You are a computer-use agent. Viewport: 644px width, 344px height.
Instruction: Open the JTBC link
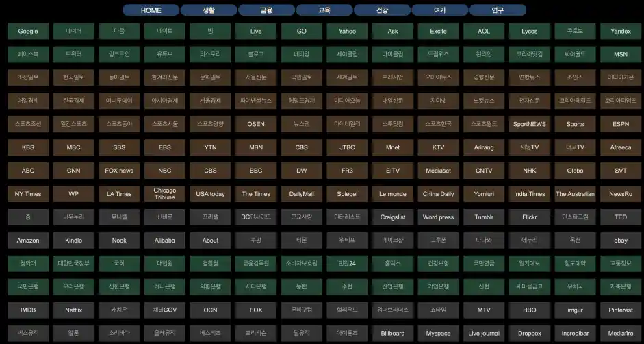(x=347, y=147)
